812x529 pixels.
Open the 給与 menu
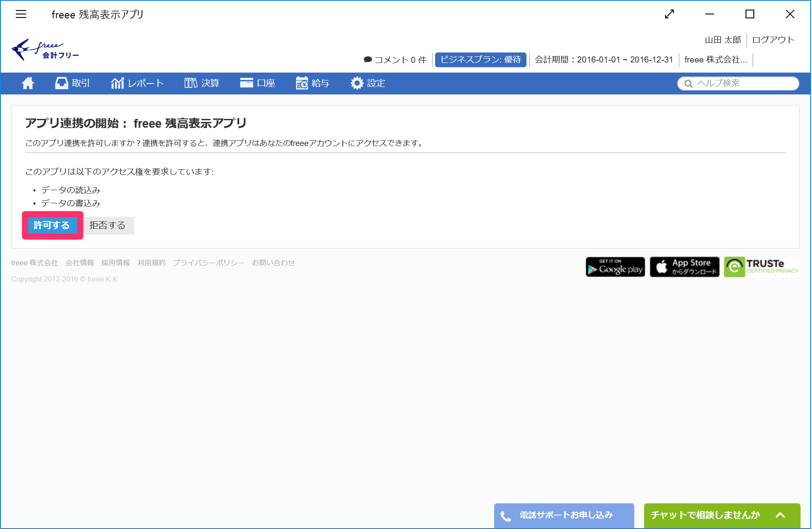tap(312, 83)
